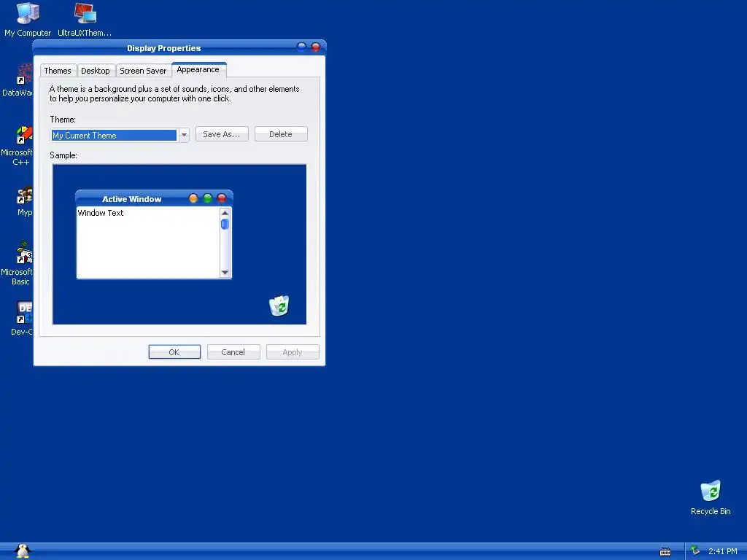Image resolution: width=747 pixels, height=560 pixels.
Task: Click the red button in Active Window sample
Action: click(x=222, y=198)
